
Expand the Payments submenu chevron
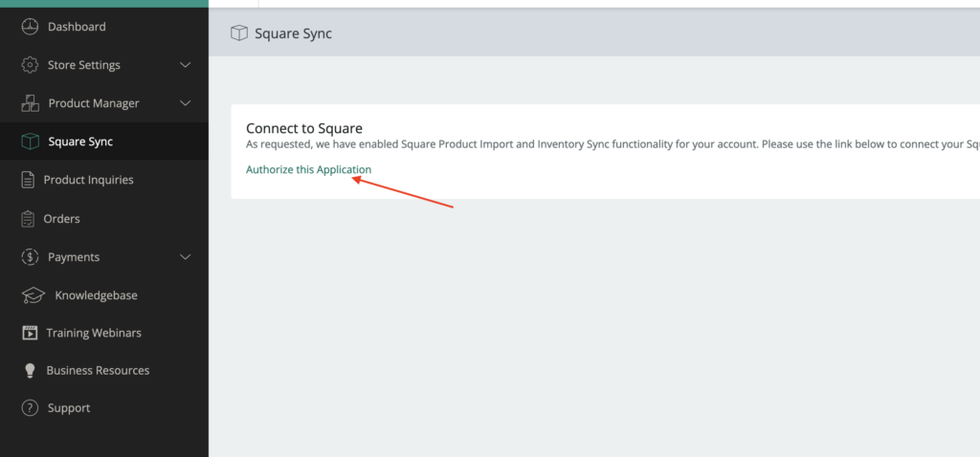tap(186, 257)
